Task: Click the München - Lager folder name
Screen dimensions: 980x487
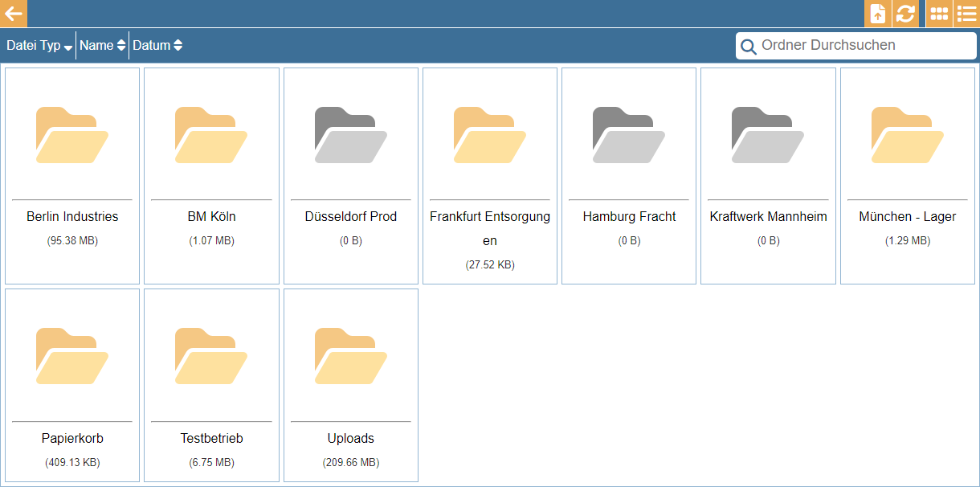Action: pos(907,217)
